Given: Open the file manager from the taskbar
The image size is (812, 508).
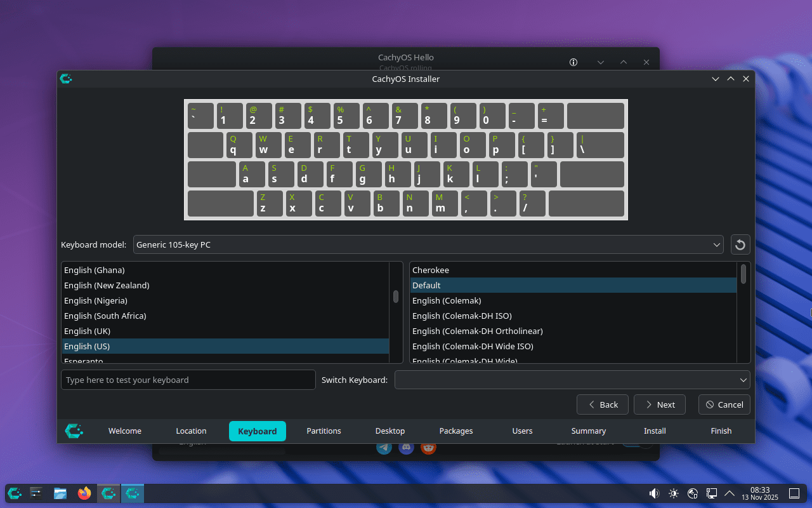Looking at the screenshot, I should (60, 493).
